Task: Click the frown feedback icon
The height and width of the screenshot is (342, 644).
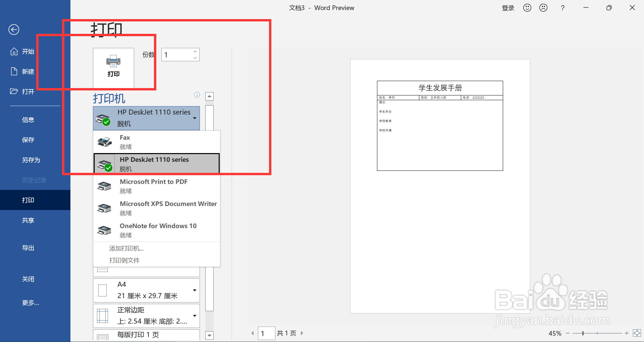Action: [x=543, y=8]
